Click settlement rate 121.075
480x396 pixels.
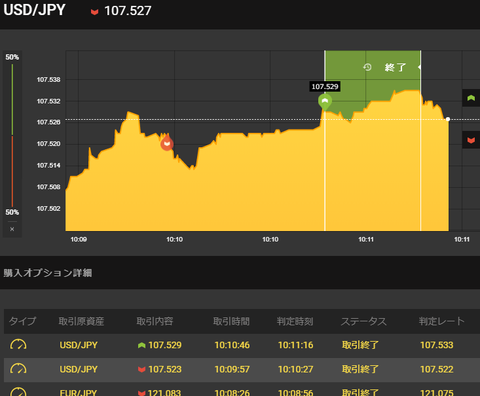click(437, 393)
